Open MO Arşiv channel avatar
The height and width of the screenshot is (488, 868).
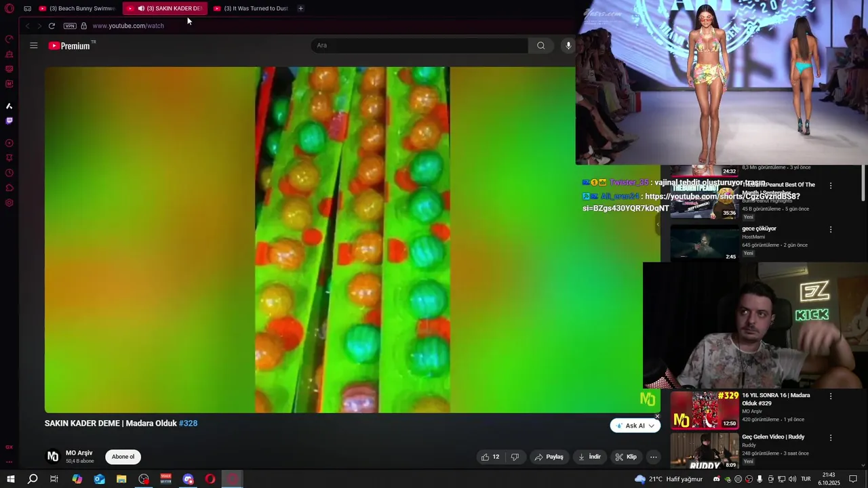(52, 456)
